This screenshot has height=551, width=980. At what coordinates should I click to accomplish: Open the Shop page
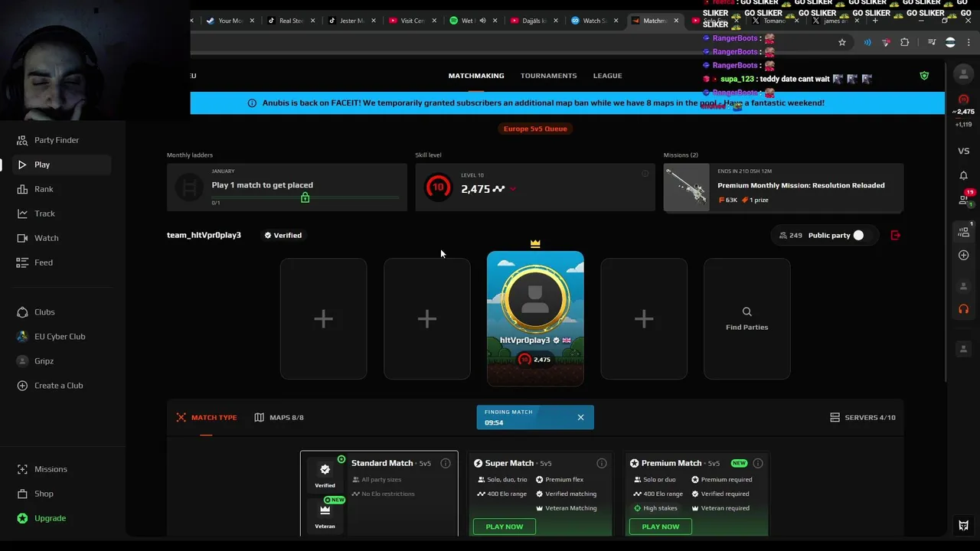44,494
